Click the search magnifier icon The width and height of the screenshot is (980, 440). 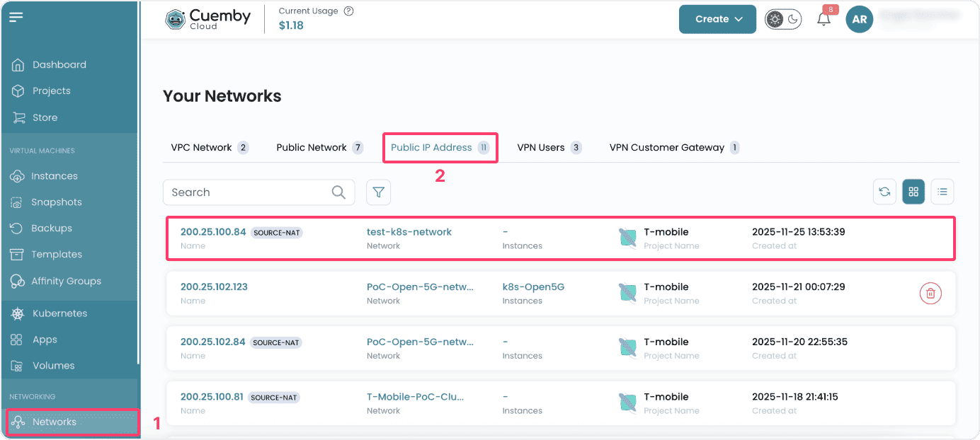[339, 192]
